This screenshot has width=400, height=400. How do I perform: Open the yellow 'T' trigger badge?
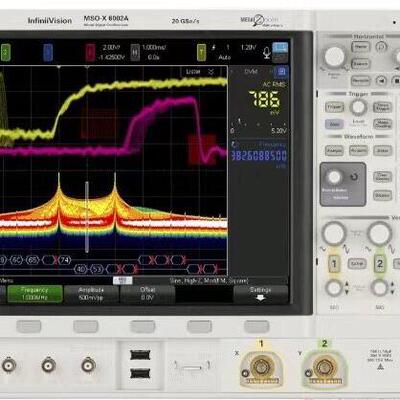201,52
